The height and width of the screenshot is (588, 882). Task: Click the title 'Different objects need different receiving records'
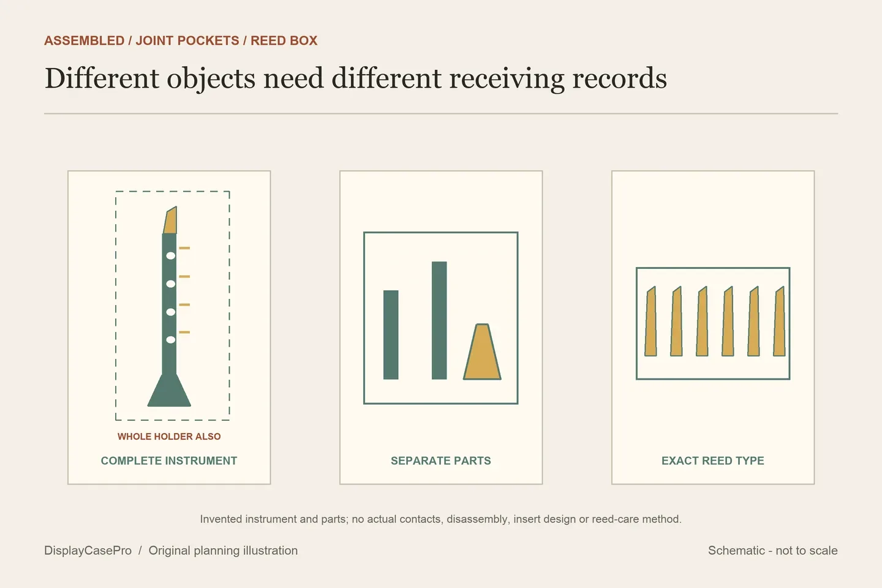click(x=356, y=79)
